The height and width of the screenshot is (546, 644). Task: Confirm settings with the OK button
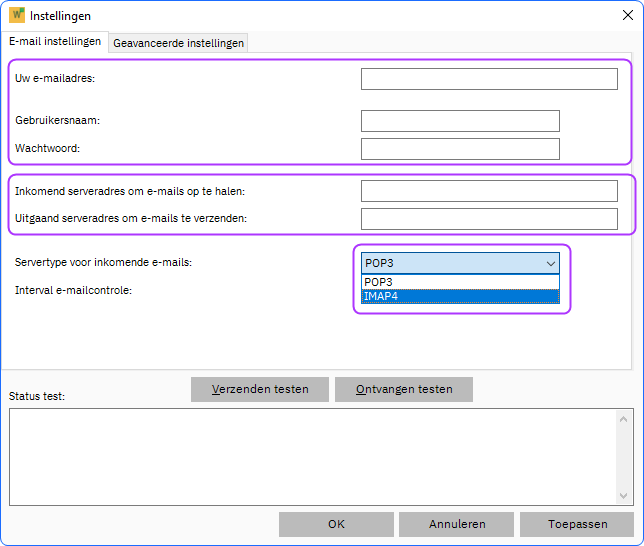(336, 524)
